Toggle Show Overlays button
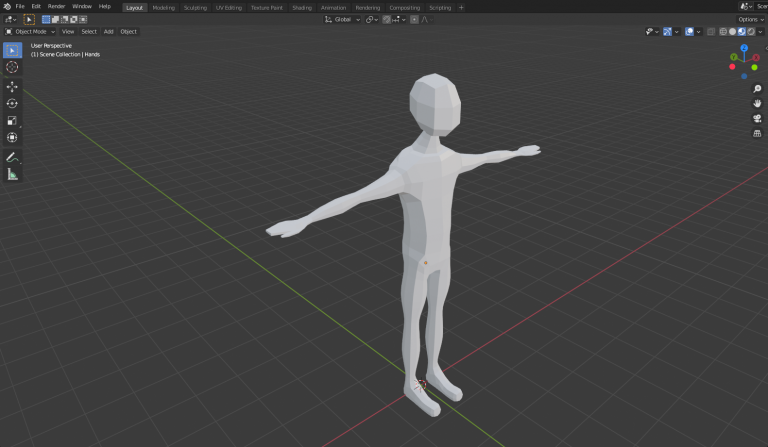This screenshot has width=768, height=447. [689, 31]
